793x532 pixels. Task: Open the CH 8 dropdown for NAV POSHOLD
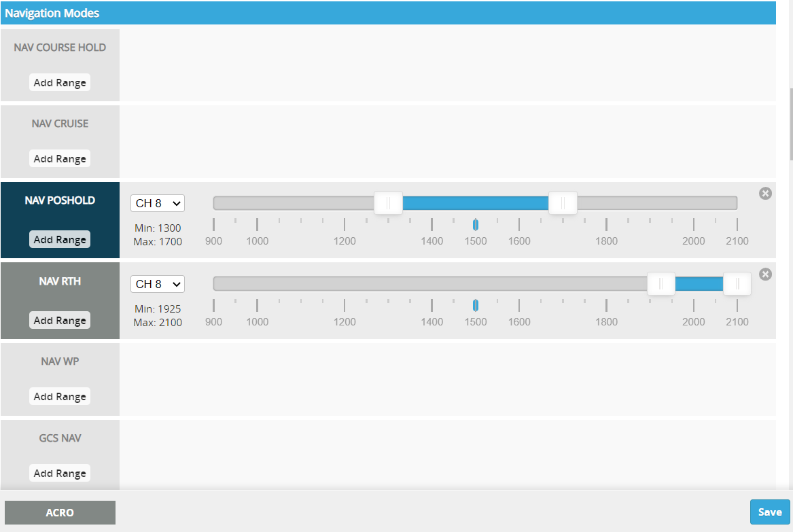(158, 203)
